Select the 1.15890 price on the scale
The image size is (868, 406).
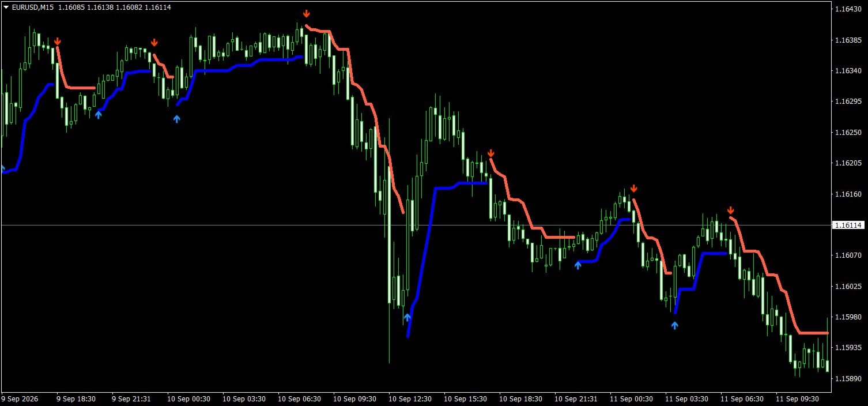[x=847, y=378]
